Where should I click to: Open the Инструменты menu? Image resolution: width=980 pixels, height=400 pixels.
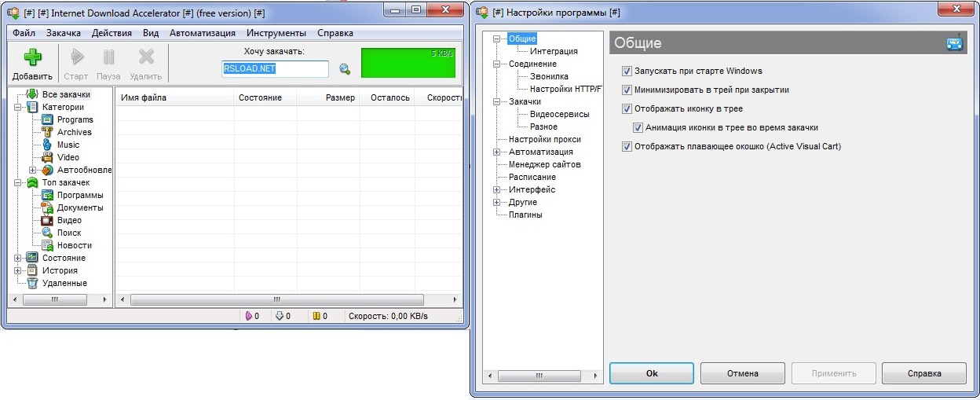(x=276, y=33)
